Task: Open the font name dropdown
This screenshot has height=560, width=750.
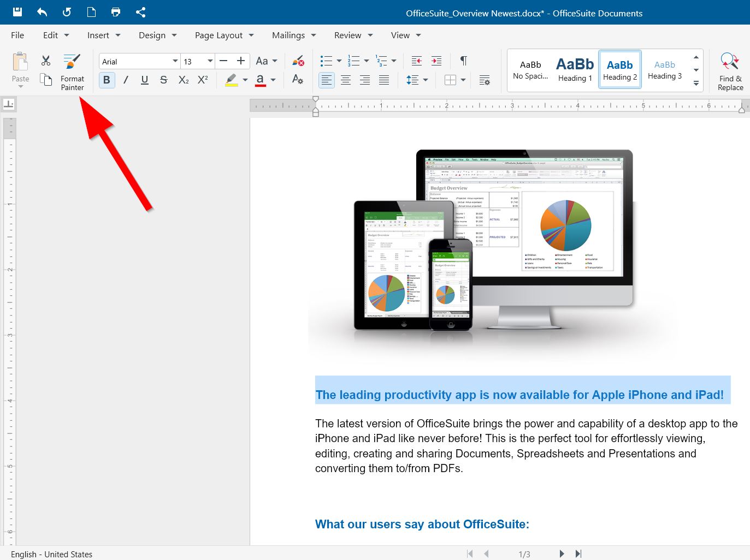Action: tap(175, 61)
